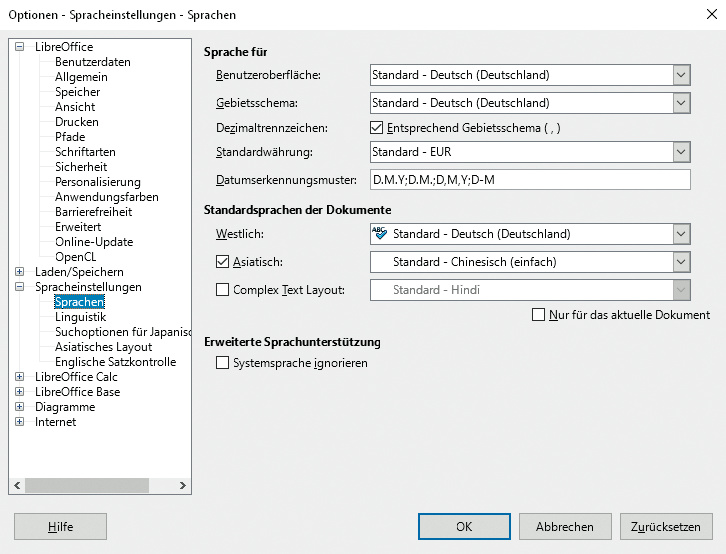Open the Gebietsschema dropdown
Viewport: 726px width, 554px height.
click(681, 103)
